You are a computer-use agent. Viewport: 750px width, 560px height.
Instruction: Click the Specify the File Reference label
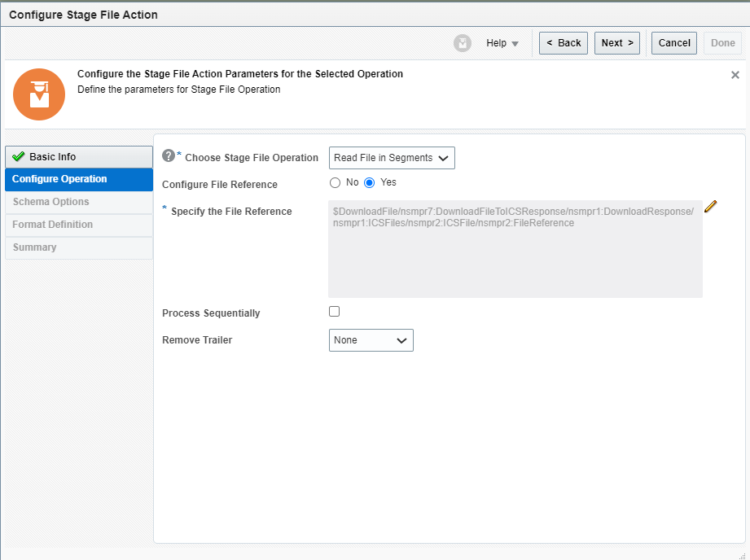(231, 212)
